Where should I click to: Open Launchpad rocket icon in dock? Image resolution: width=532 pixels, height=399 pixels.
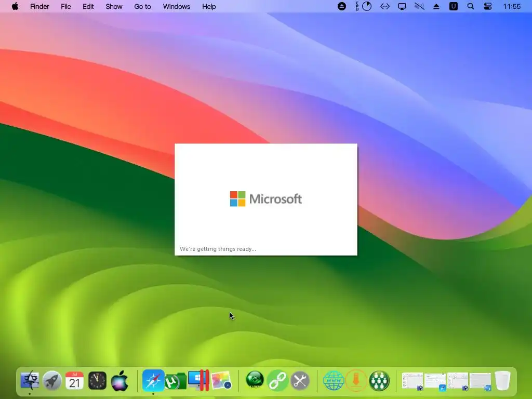coord(52,380)
